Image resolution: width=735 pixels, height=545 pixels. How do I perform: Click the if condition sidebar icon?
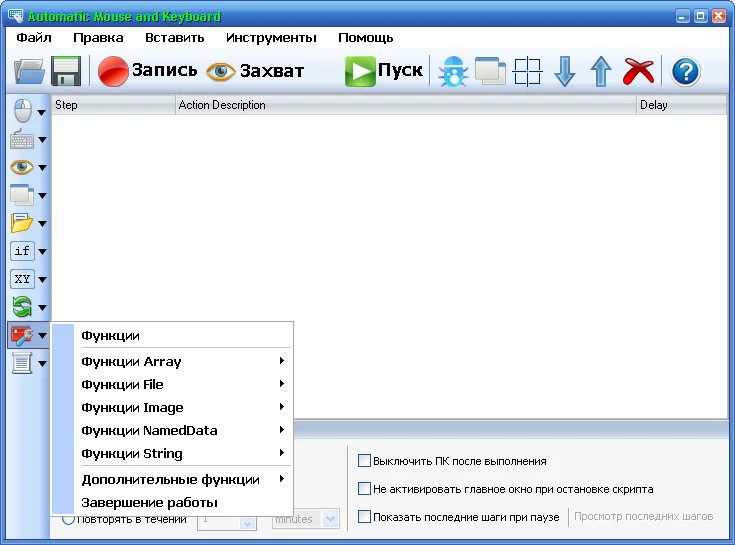pyautogui.click(x=22, y=251)
